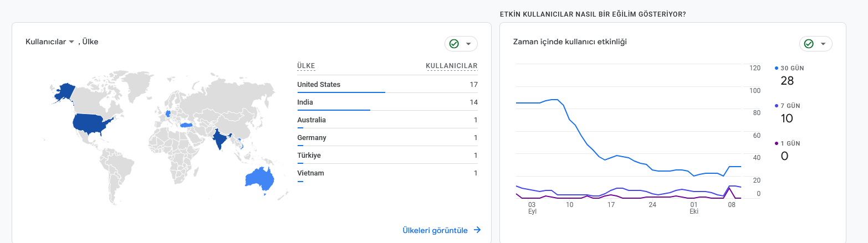Select the Türkiye country row
This screenshot has width=868, height=243.
[387, 155]
